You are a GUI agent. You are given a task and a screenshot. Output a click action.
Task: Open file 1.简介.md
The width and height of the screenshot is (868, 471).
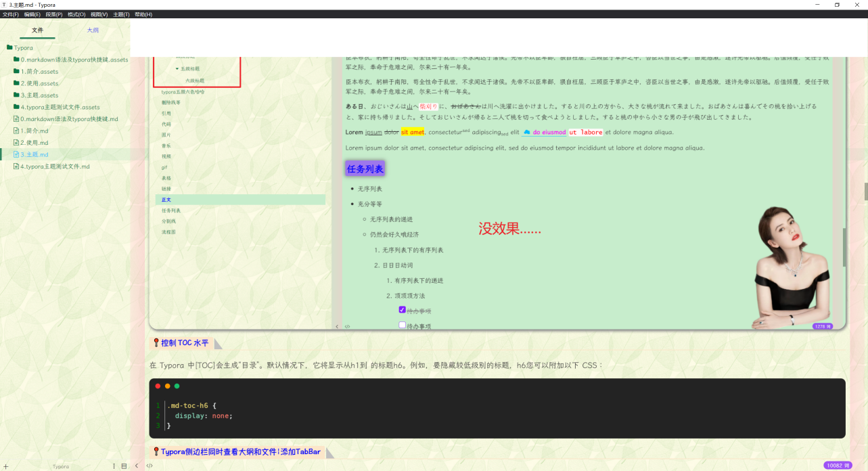pos(31,131)
